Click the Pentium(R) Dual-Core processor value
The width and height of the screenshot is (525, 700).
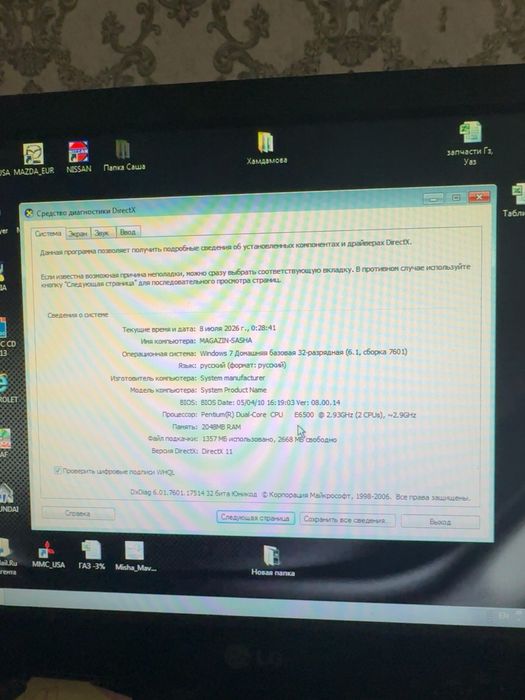tap(308, 415)
